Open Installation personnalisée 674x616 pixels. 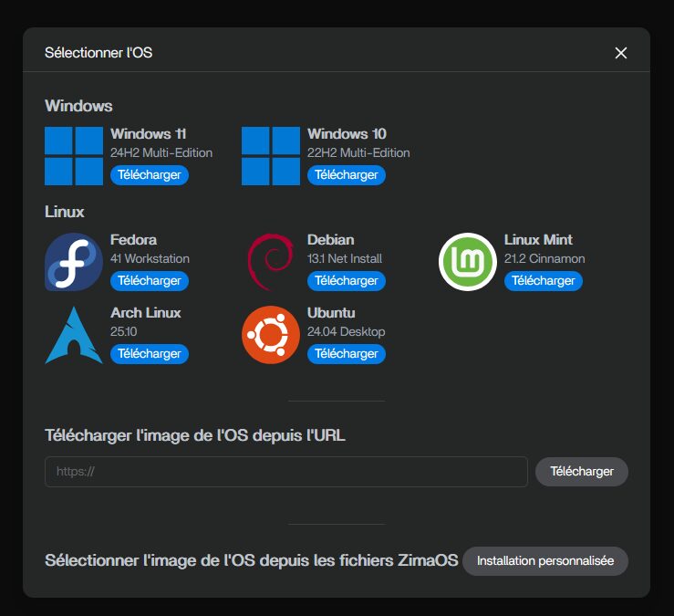(x=545, y=561)
